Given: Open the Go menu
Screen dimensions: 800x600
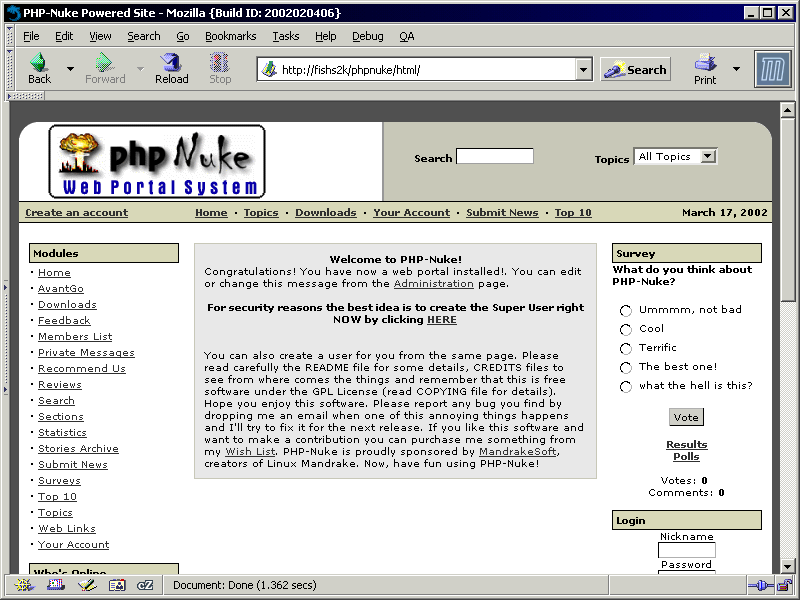Looking at the screenshot, I should point(183,36).
